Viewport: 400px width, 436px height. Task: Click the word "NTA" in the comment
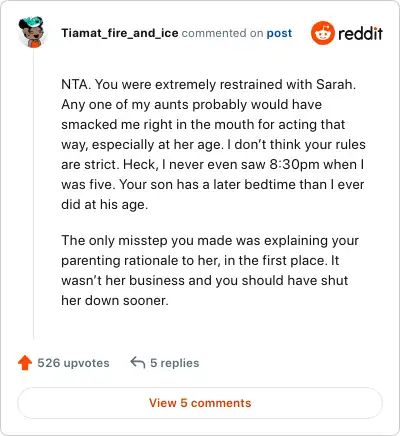pos(74,84)
